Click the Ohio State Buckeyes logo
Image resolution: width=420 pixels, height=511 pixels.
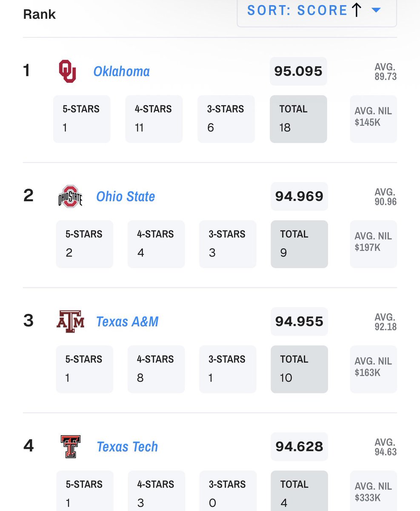pos(70,196)
